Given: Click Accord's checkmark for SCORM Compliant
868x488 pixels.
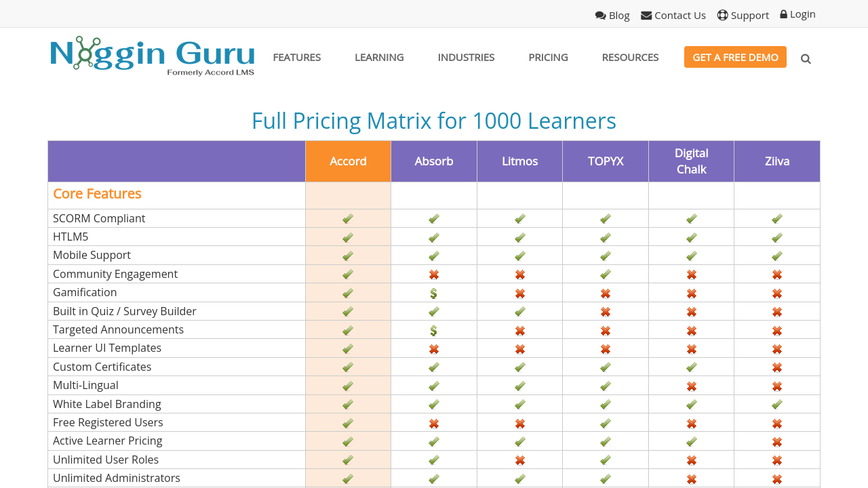Looking at the screenshot, I should (348, 219).
